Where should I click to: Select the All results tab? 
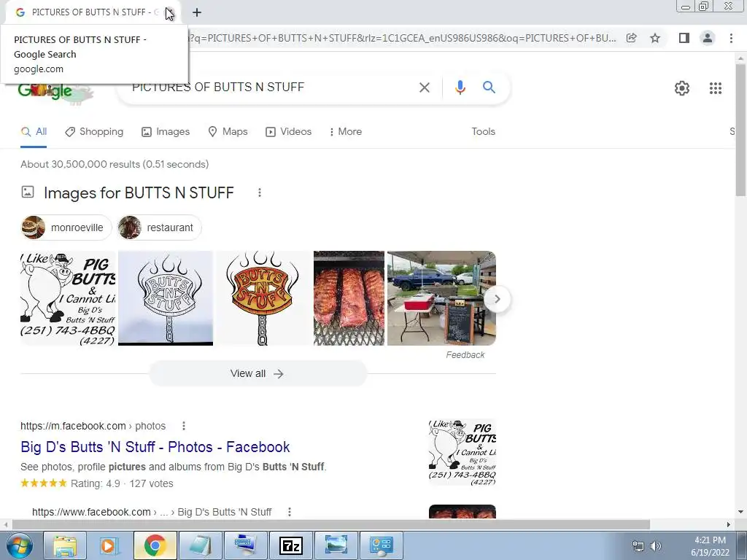click(34, 132)
